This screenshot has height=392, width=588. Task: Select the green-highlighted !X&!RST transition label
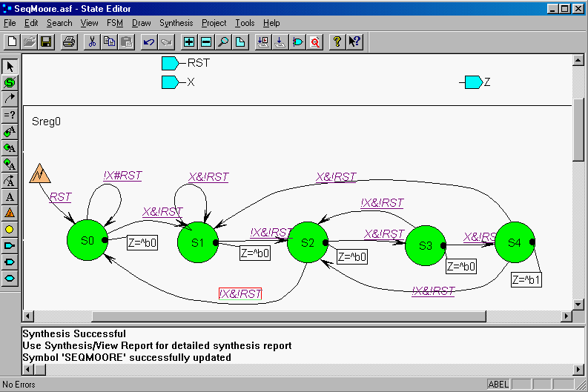[240, 293]
